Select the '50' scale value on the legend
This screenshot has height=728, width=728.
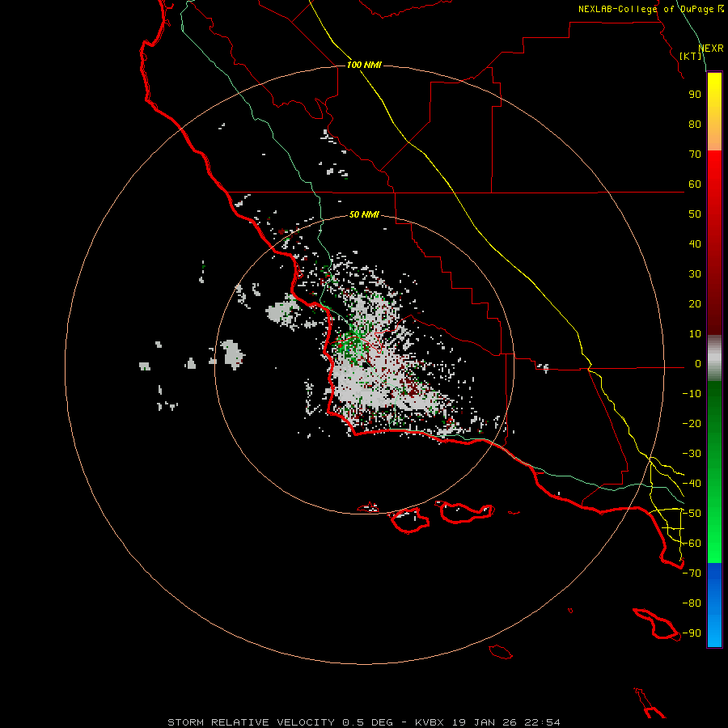pos(695,214)
